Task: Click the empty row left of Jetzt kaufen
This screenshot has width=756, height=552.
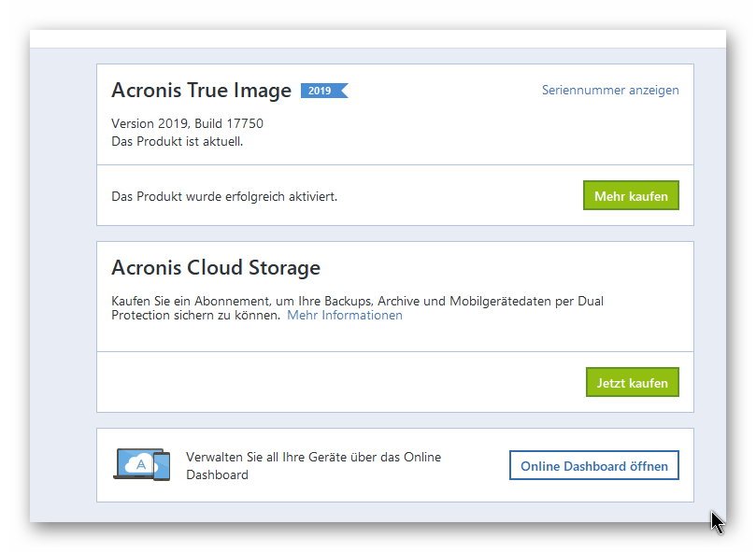Action: [341, 382]
